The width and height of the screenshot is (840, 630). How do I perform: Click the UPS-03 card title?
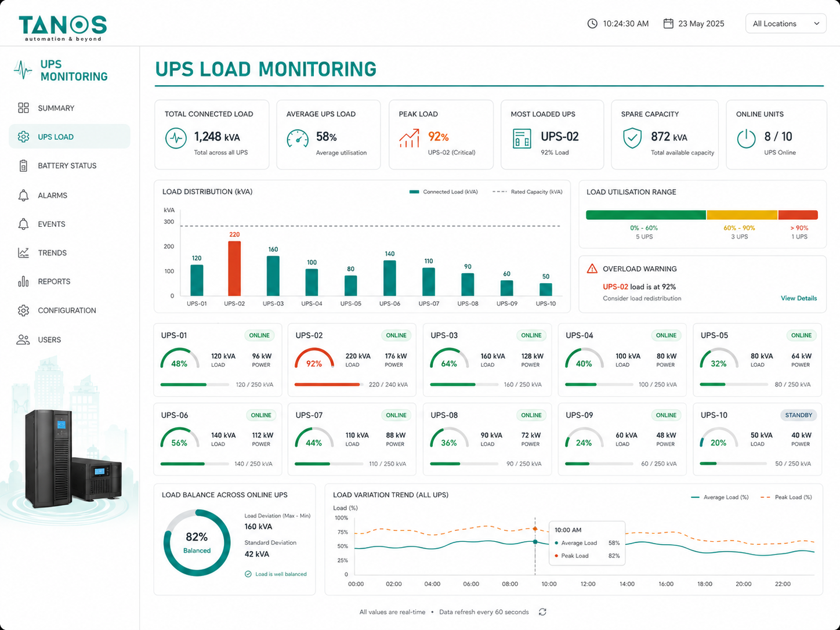444,335
